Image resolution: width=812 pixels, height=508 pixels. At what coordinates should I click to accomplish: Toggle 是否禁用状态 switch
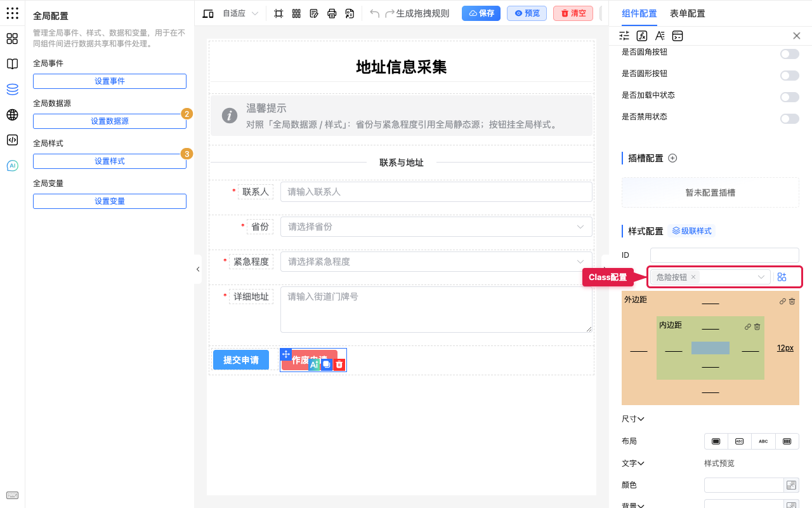click(x=790, y=118)
